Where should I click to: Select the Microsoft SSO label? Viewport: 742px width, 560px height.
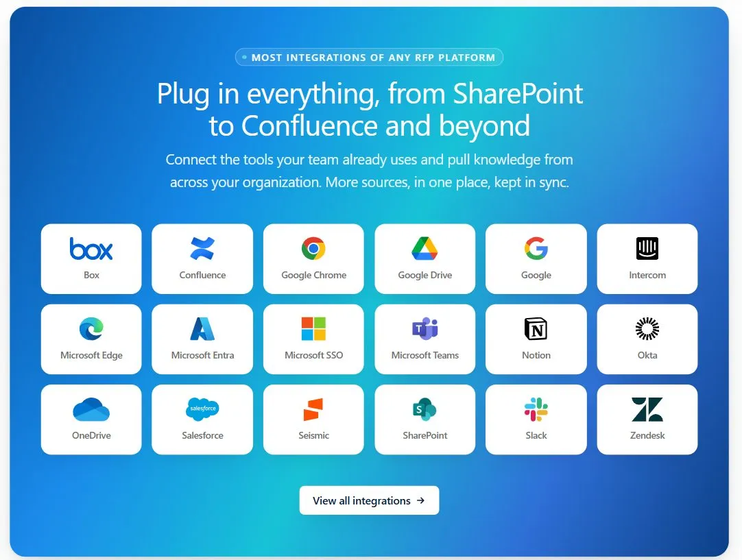[314, 355]
